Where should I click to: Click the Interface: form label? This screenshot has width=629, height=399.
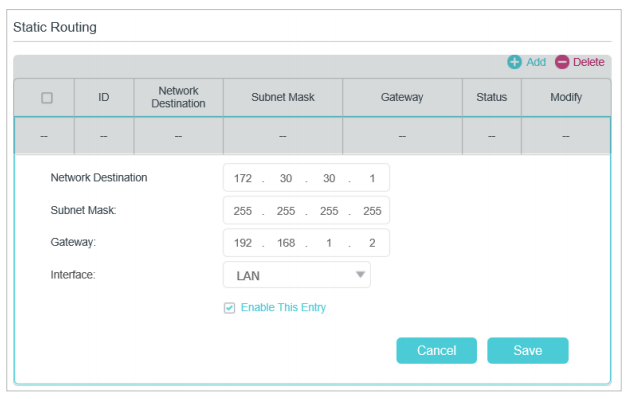(73, 275)
